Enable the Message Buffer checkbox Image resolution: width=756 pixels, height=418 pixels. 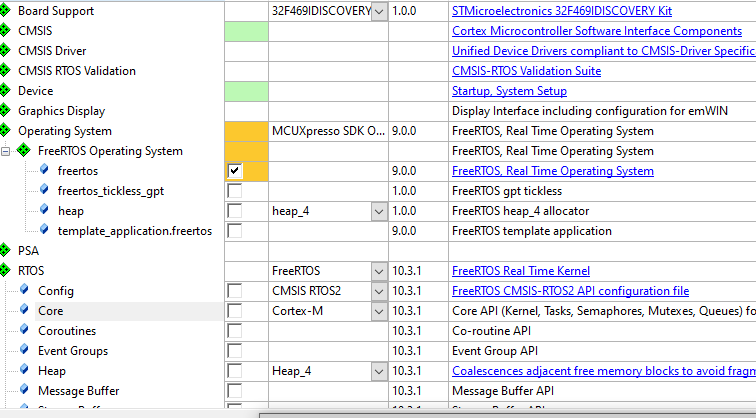[235, 391]
